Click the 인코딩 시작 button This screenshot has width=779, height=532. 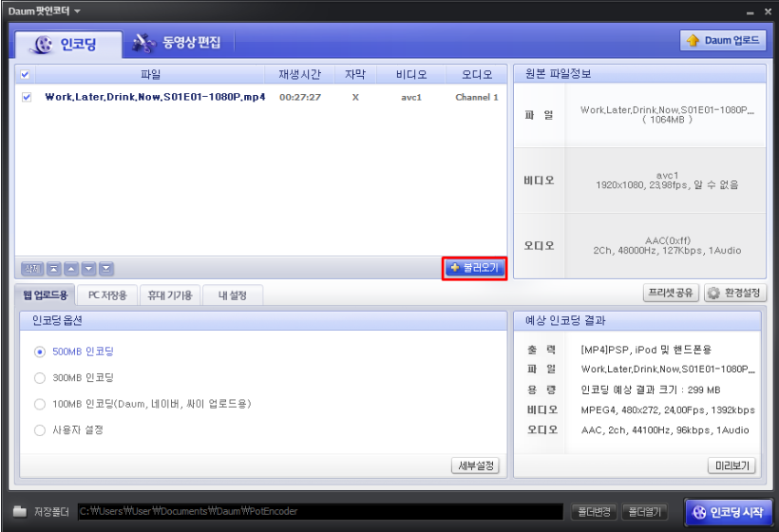pyautogui.click(x=729, y=512)
